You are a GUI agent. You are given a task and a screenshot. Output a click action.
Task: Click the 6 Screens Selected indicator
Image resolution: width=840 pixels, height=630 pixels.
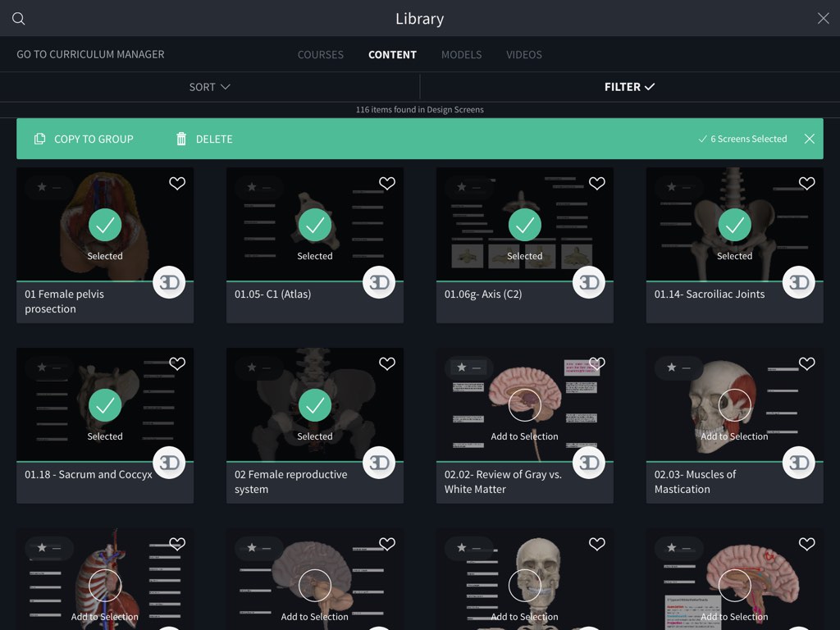click(x=743, y=139)
